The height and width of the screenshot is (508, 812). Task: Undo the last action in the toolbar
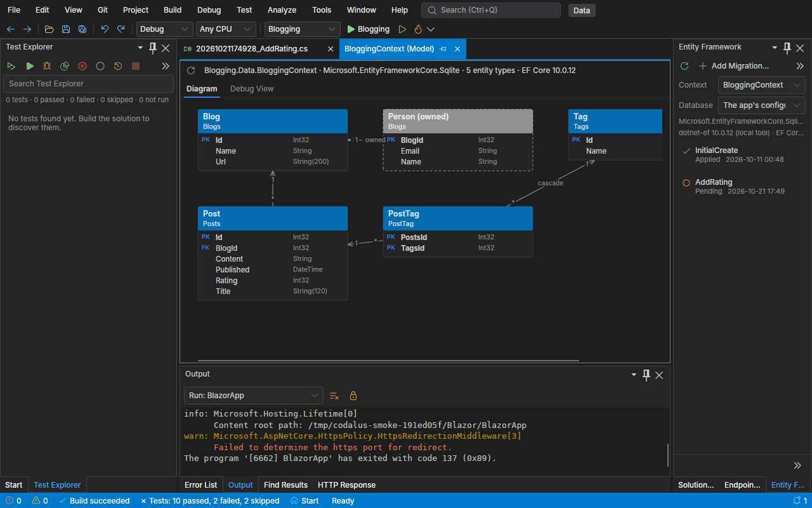[105, 29]
